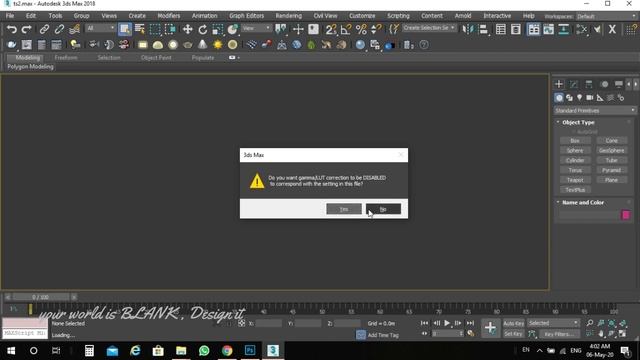The height and width of the screenshot is (360, 640).
Task: Select the Geometry category icon
Action: 559,98
